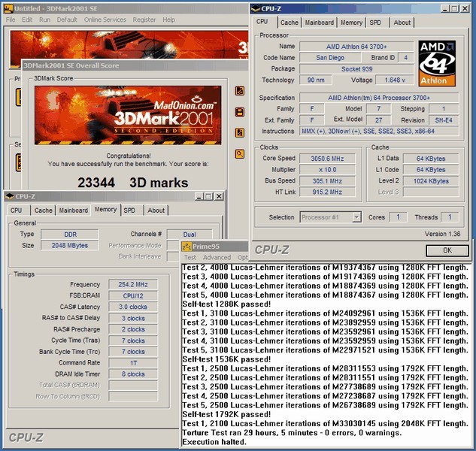The image size is (476, 451).
Task: Open Online Services menu in 3DMark2001
Action: [105, 20]
